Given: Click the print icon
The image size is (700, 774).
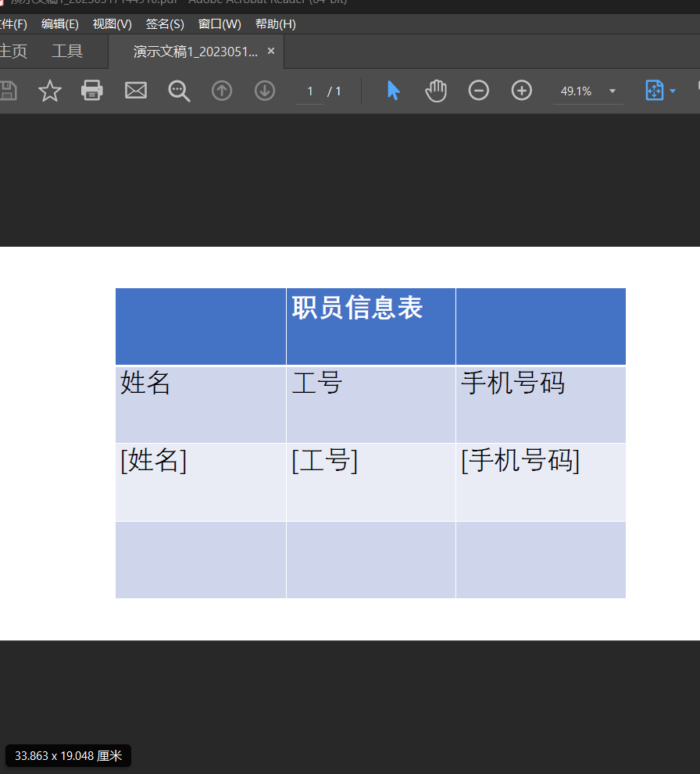Looking at the screenshot, I should click(92, 91).
